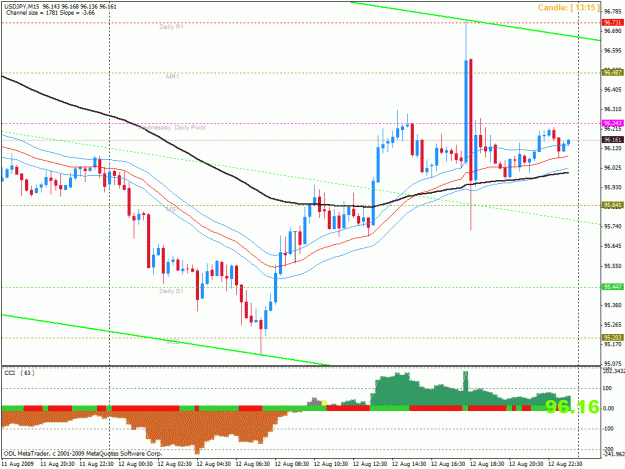Click the '12 Aug 12:30' time axis label
625x469 pixels.
click(x=370, y=464)
